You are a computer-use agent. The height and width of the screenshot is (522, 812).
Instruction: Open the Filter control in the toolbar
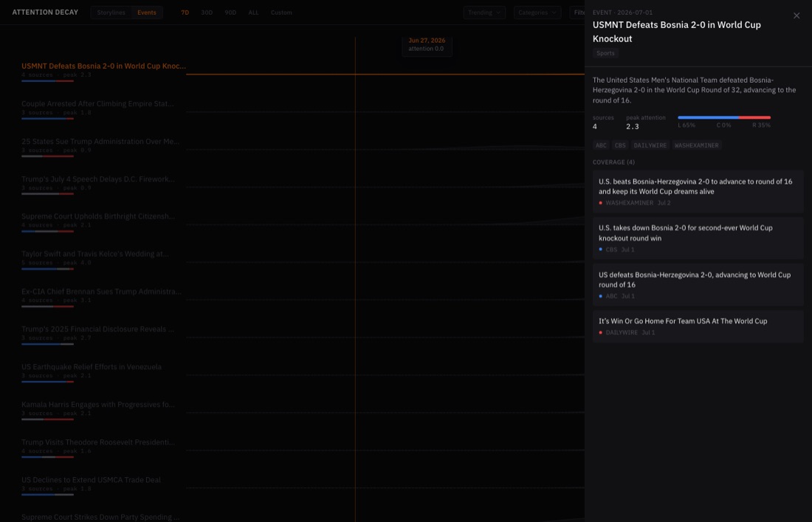pos(577,13)
